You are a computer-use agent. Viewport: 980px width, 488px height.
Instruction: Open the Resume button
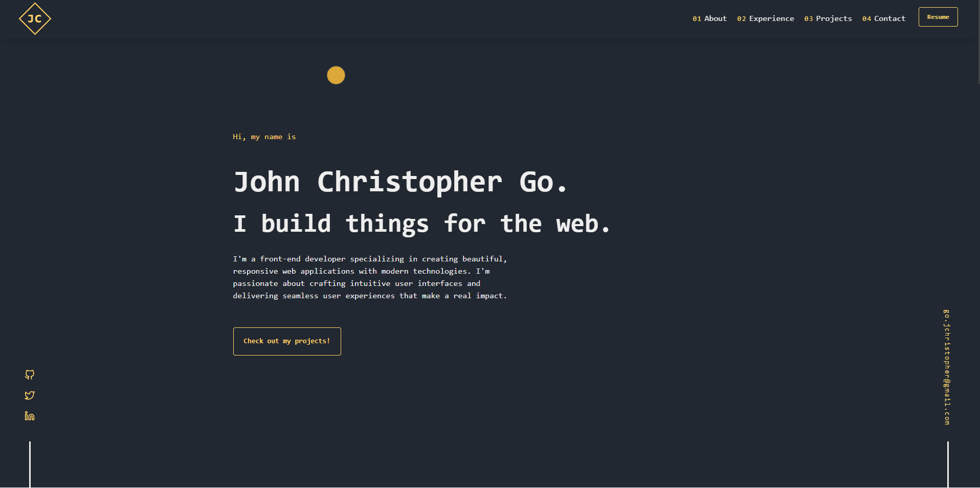click(x=938, y=16)
